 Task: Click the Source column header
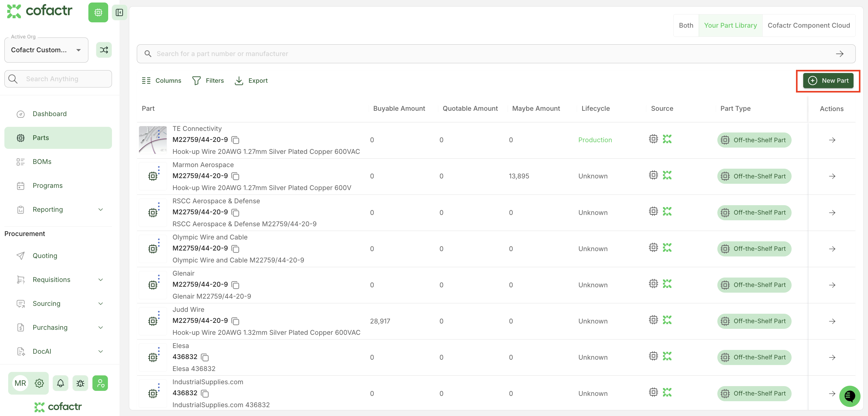[x=662, y=109]
